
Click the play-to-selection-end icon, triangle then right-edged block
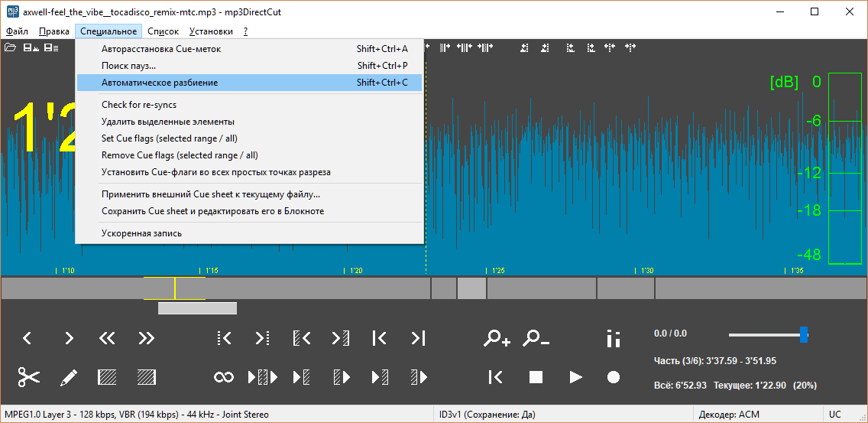point(380,378)
